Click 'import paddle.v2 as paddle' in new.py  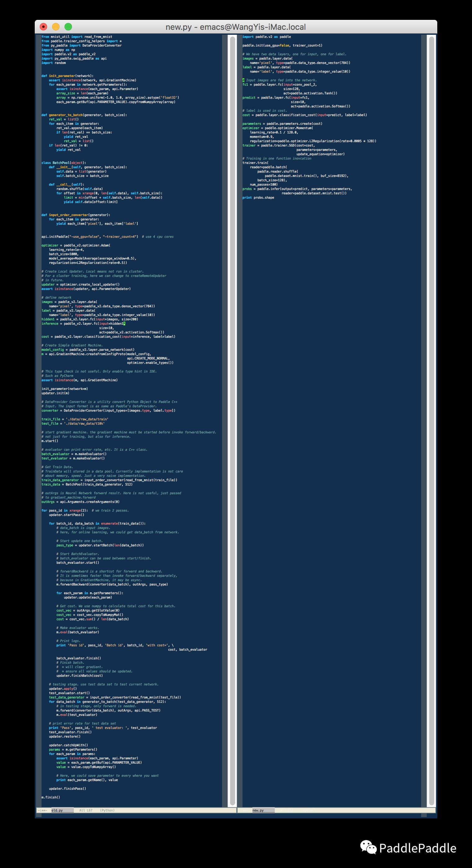coord(267,37)
